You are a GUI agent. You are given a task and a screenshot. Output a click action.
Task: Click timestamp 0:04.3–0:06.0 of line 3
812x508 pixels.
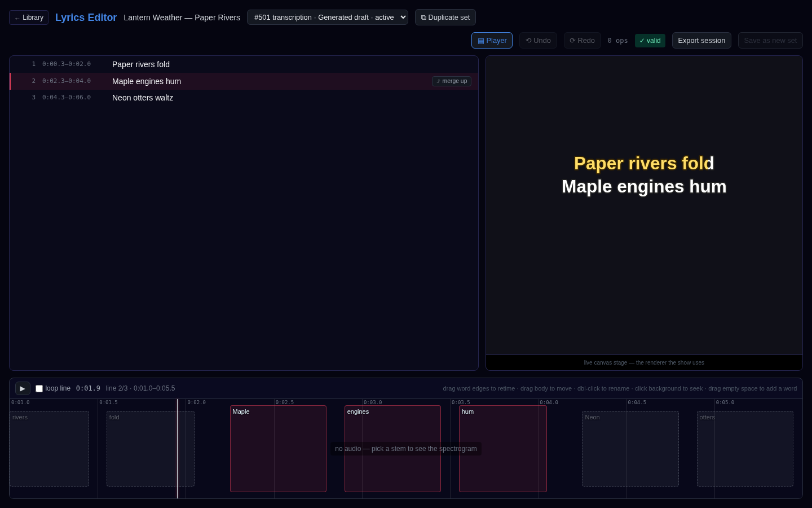pos(67,98)
